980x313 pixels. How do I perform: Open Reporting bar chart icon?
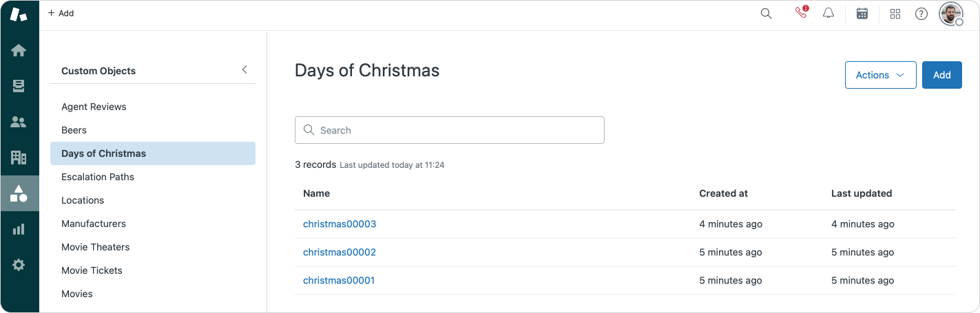pyautogui.click(x=19, y=229)
